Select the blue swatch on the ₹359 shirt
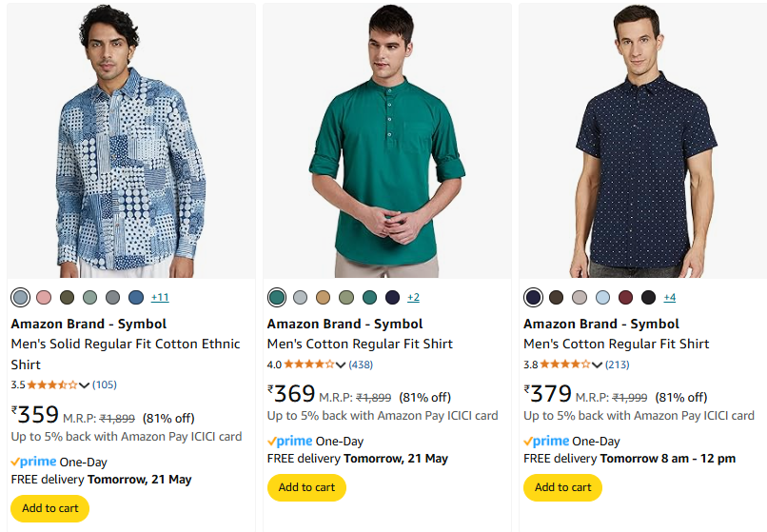This screenshot has height=532, width=767. point(136,298)
